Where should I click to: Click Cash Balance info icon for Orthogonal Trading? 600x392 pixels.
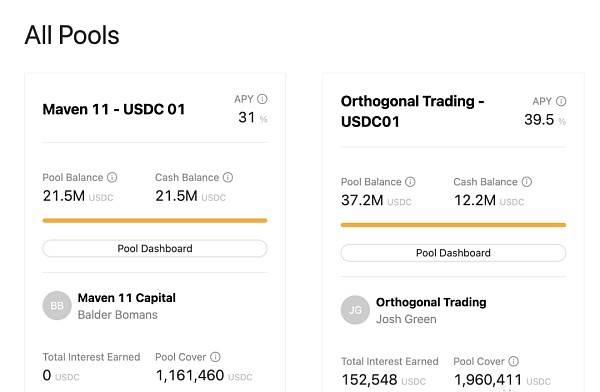527,182
